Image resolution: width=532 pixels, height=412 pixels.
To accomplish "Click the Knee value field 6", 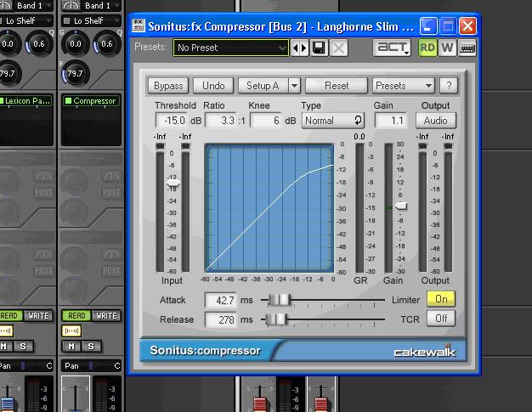I will pos(266,121).
